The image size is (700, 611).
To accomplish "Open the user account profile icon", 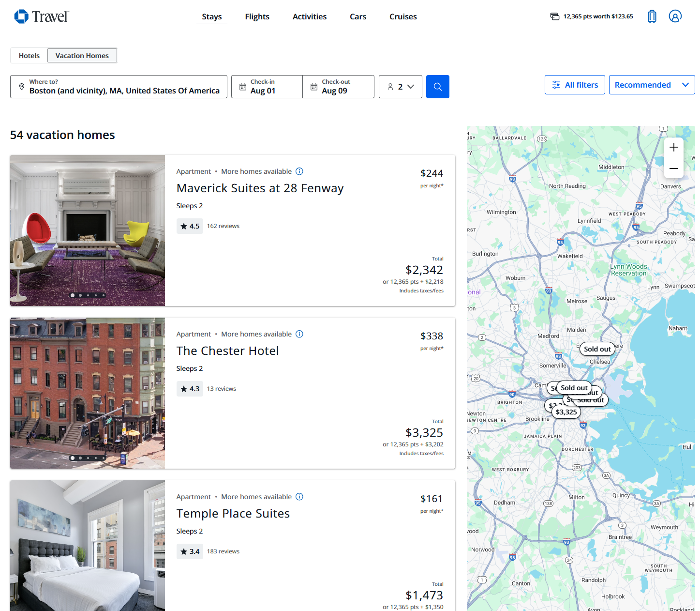I will (675, 16).
